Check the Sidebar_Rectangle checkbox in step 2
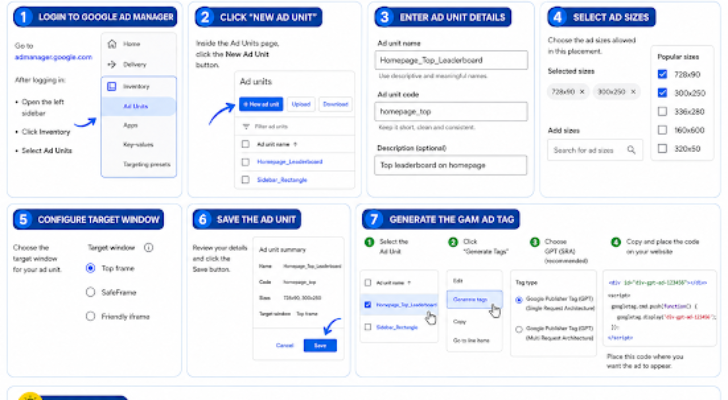The height and width of the screenshot is (400, 728). (246, 180)
